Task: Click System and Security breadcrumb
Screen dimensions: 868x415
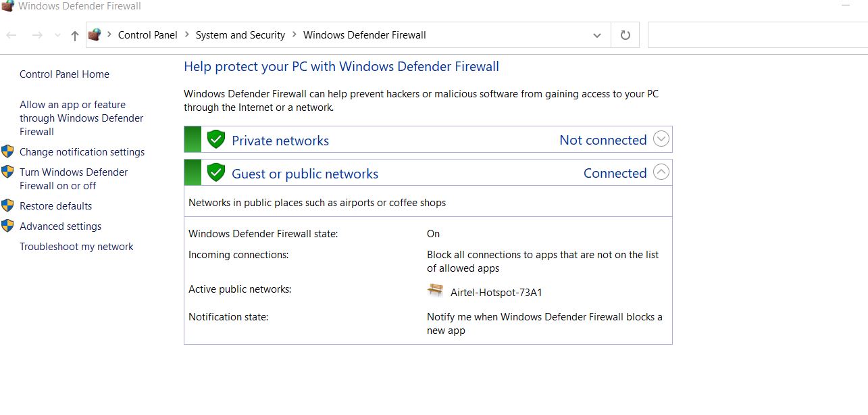Action: [x=240, y=35]
